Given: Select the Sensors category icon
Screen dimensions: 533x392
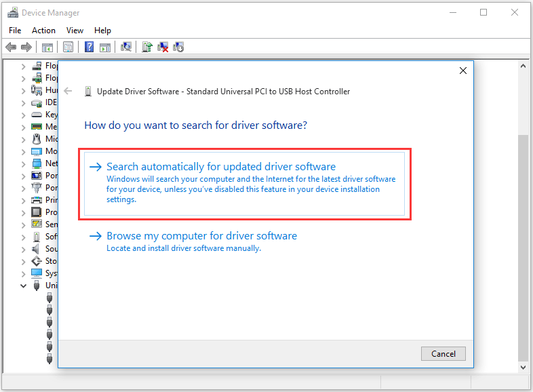Looking at the screenshot, I should coord(37,224).
